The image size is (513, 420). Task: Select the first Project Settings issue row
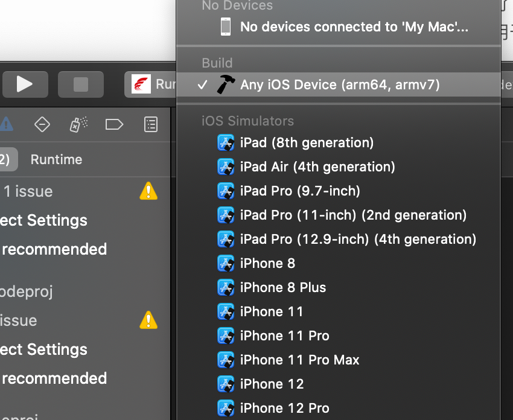tap(44, 220)
